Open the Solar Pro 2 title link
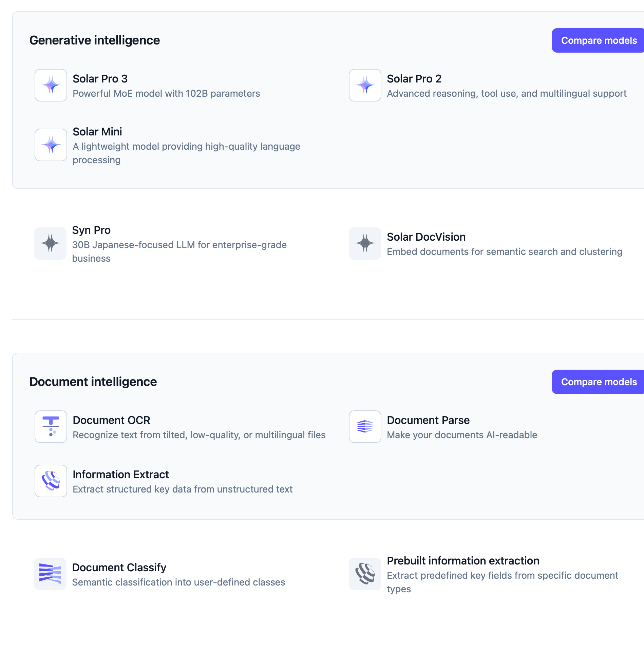Viewport: 644px width, 649px height. (x=414, y=79)
